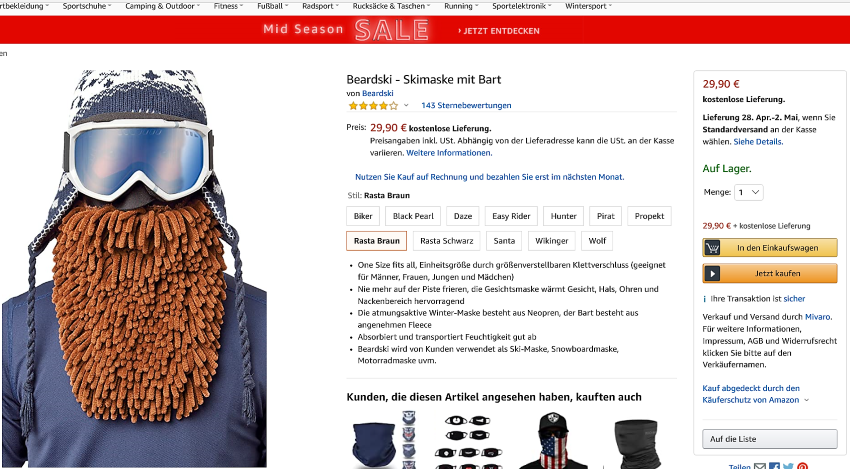850x469 pixels.
Task: Open the Camping & Outdoor menu
Action: 163,6
